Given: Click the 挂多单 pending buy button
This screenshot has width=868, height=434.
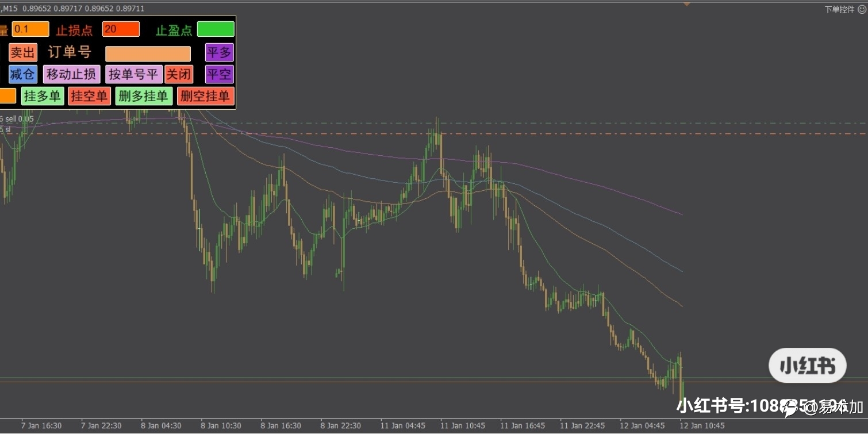Looking at the screenshot, I should tap(43, 96).
